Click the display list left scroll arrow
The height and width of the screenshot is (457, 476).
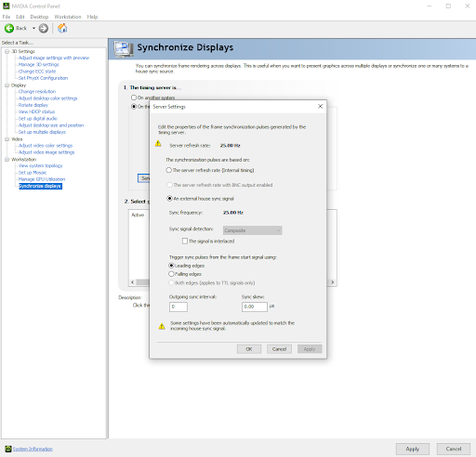pos(132,282)
